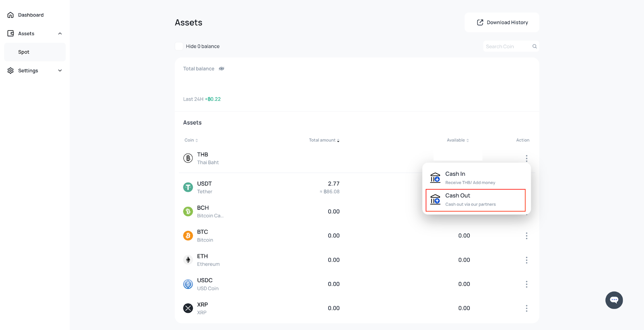The height and width of the screenshot is (330, 644).
Task: Select Cash Out from the popup menu
Action: click(475, 200)
